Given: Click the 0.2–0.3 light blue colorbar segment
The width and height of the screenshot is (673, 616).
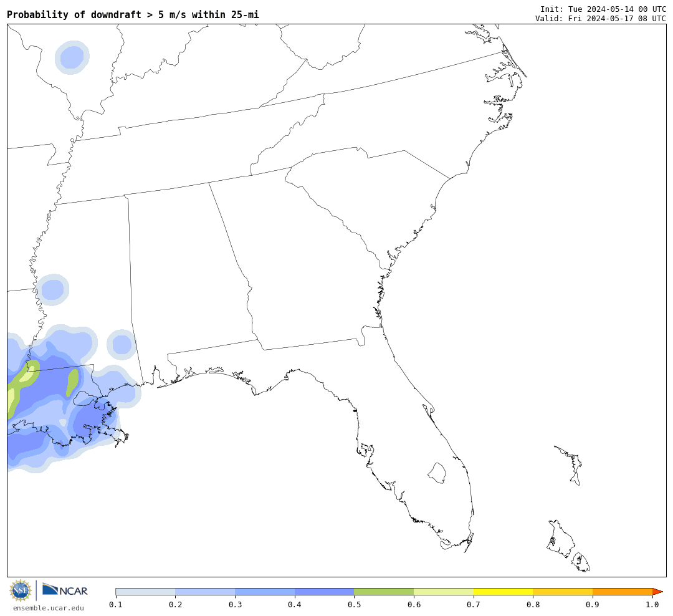Looking at the screenshot, I should click(x=205, y=592).
